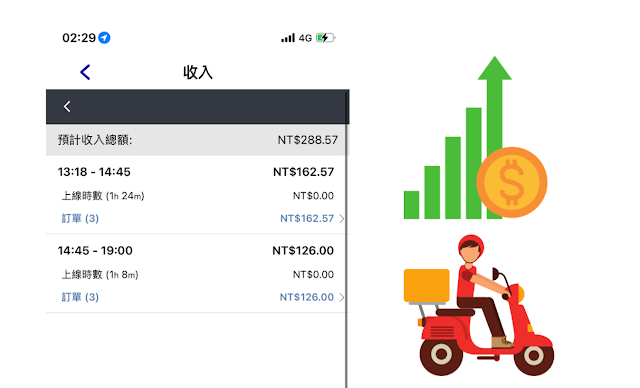
Task: Tap the blue NT$126.00 orders amount
Action: pyautogui.click(x=307, y=297)
